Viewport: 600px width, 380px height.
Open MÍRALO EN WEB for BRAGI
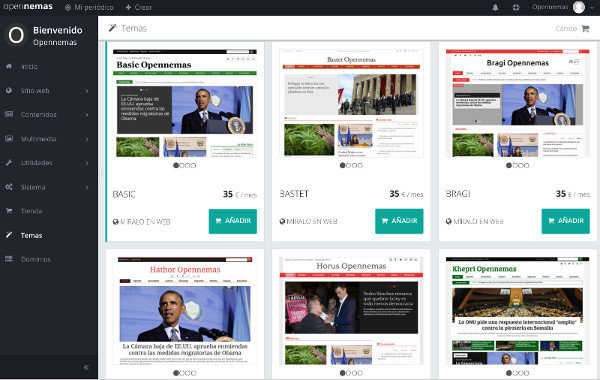pos(474,221)
